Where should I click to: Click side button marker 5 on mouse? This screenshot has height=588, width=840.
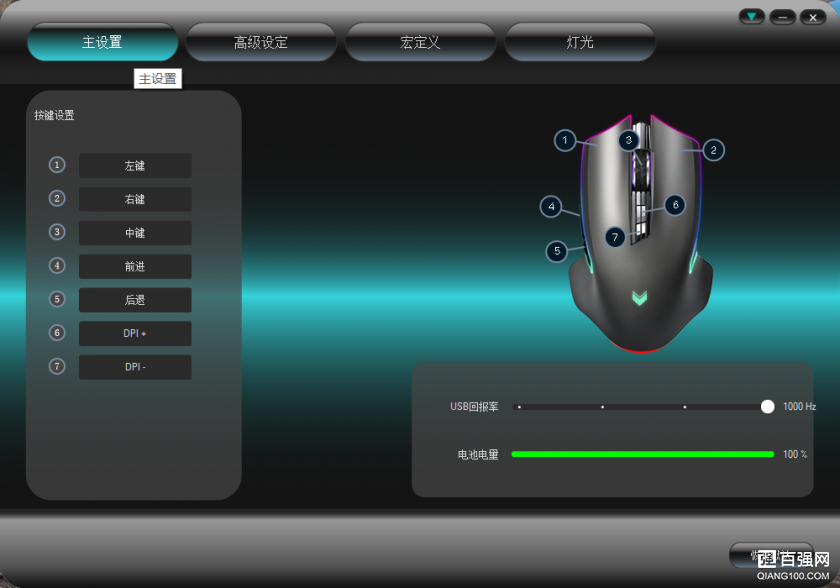click(x=557, y=251)
